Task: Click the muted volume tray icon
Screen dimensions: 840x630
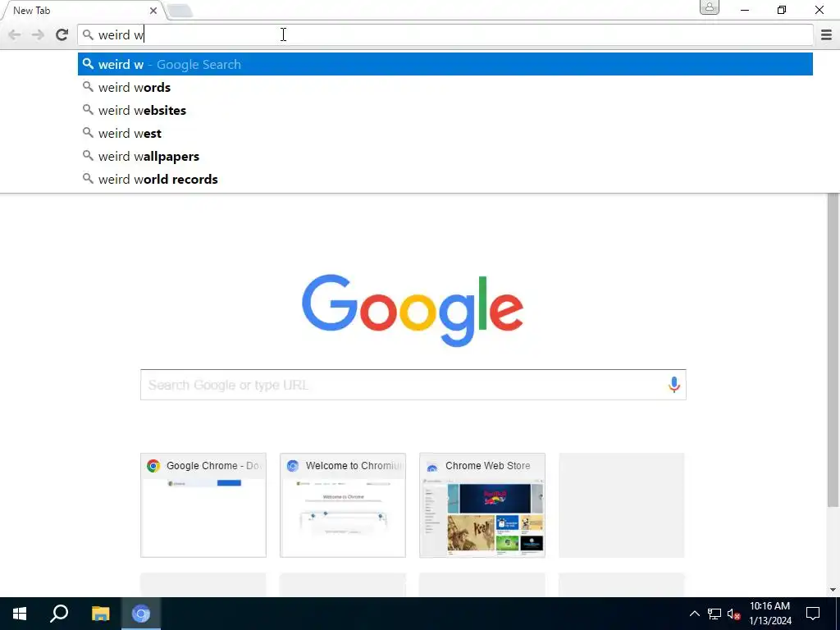Action: (x=734, y=614)
